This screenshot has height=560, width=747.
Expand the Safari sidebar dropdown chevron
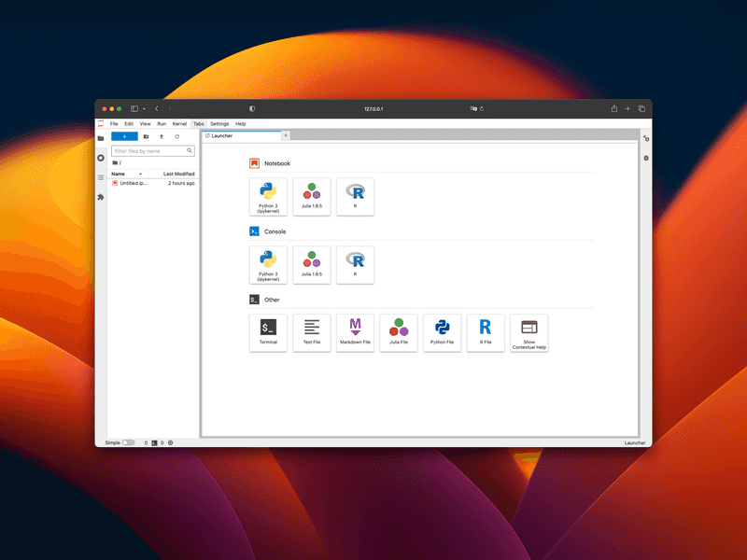pyautogui.click(x=144, y=109)
